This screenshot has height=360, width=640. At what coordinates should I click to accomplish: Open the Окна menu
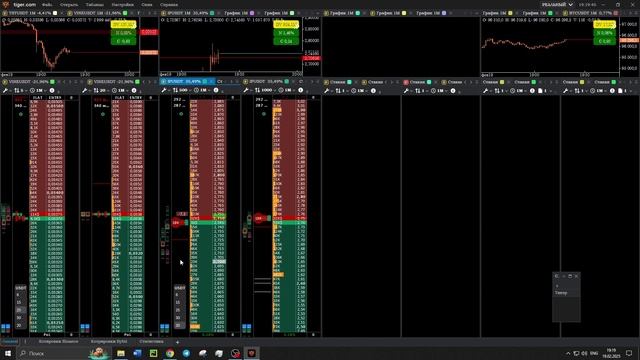coord(147,4)
